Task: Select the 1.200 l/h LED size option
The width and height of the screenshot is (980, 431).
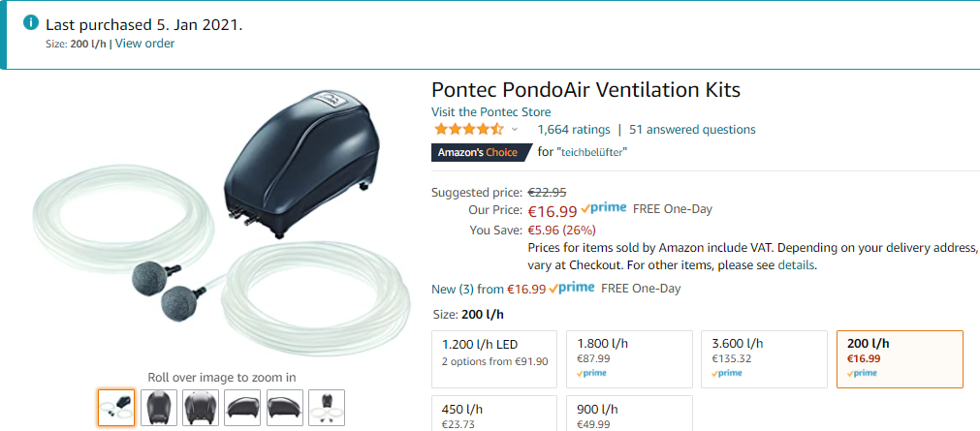Action: tap(494, 359)
